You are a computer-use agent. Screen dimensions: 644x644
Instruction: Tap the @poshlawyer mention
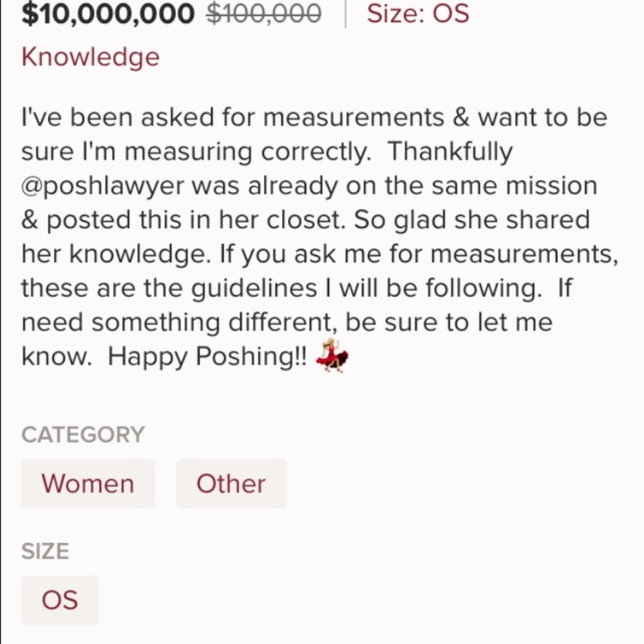click(x=102, y=186)
